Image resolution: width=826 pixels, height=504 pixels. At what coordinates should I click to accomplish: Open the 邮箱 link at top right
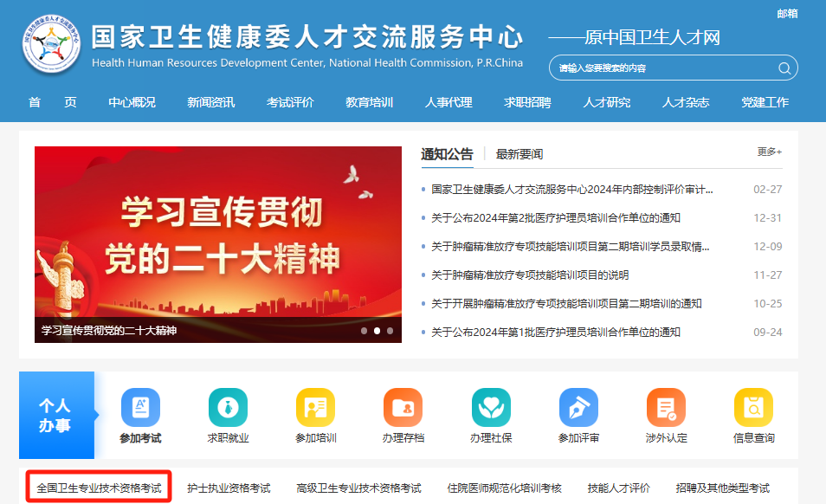pos(787,14)
